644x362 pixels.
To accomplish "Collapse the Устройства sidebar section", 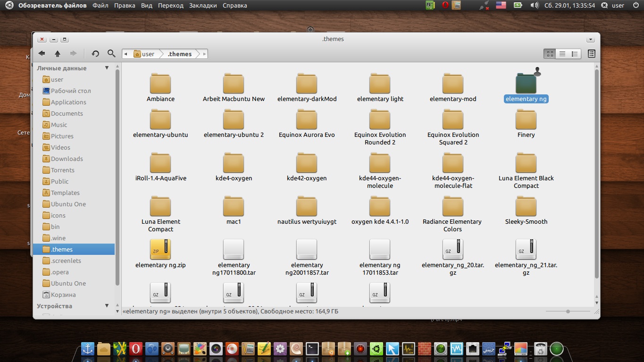I will click(x=107, y=306).
